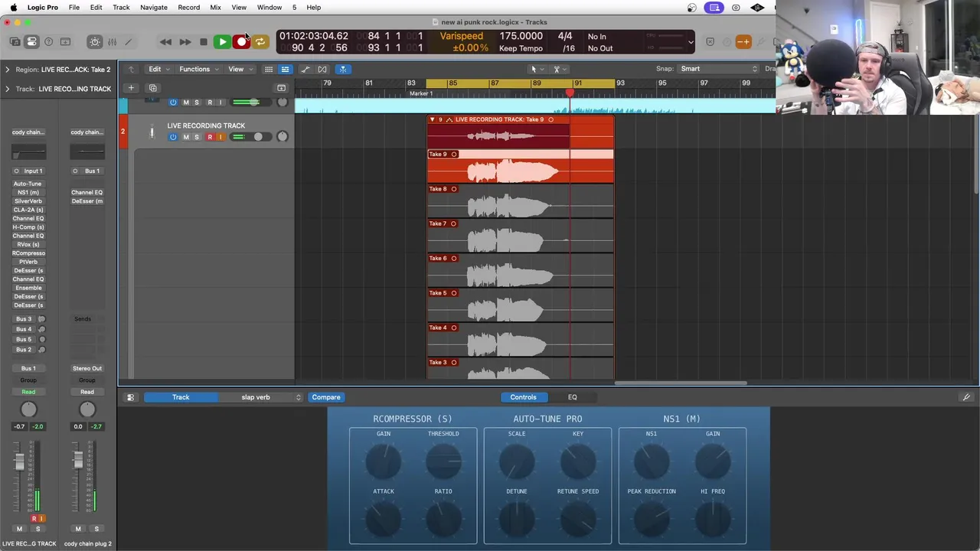Click the Rewind transport button
Viewport: 980px width, 551px height.
pos(165,42)
